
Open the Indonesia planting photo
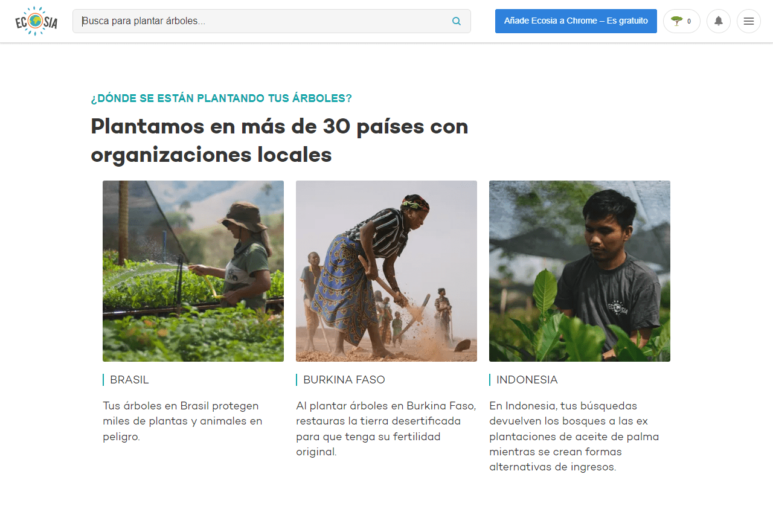(579, 271)
